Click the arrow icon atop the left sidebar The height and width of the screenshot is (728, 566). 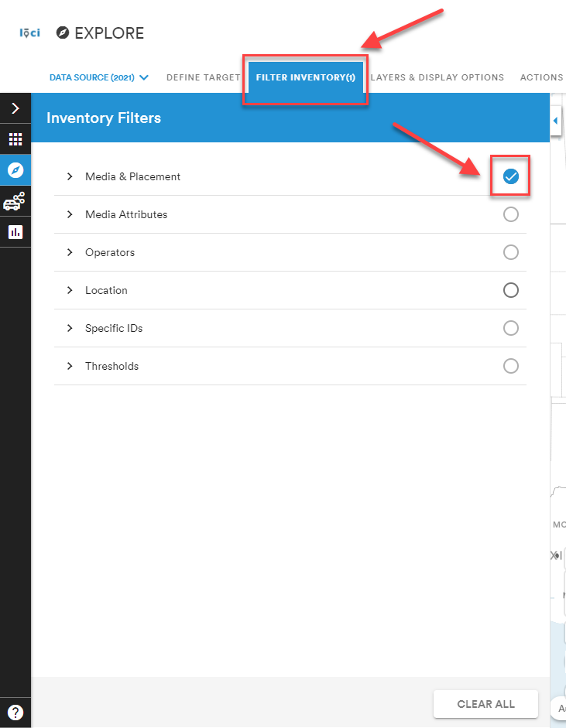(x=15, y=108)
